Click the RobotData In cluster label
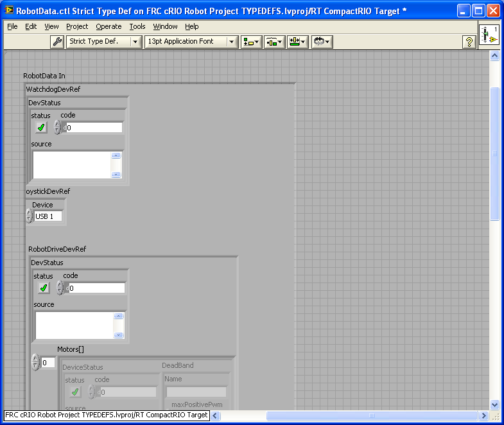The image size is (504, 425). point(44,76)
